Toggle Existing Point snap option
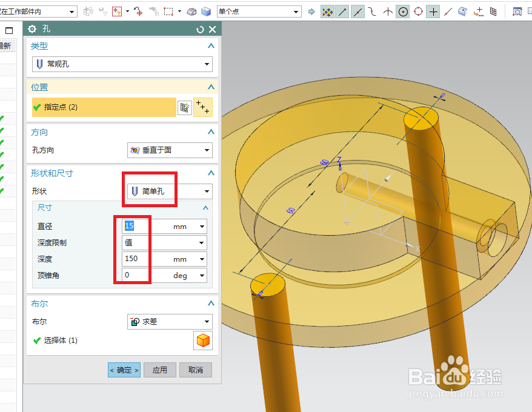The image size is (532, 412). (433, 12)
